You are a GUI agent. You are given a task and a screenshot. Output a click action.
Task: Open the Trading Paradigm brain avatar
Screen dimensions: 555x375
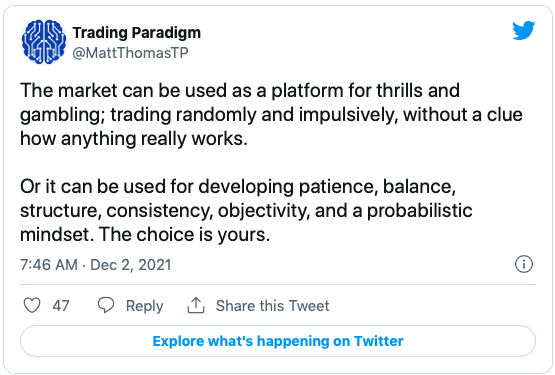pyautogui.click(x=44, y=42)
